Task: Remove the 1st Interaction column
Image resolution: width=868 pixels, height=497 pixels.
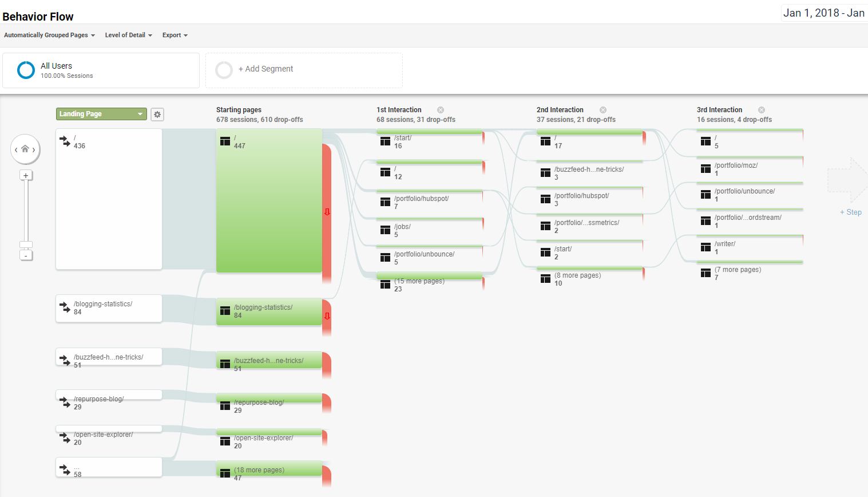Action: click(441, 110)
